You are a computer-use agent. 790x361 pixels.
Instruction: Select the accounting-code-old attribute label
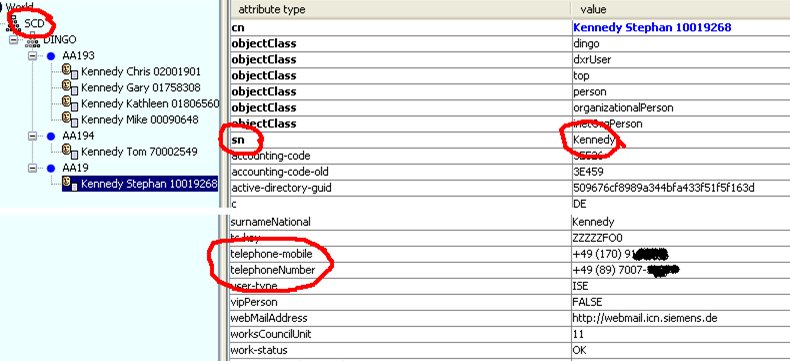[280, 172]
